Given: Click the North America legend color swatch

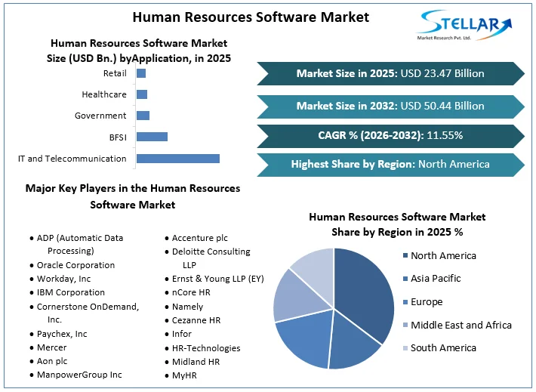Looking at the screenshot, I should [x=405, y=255].
